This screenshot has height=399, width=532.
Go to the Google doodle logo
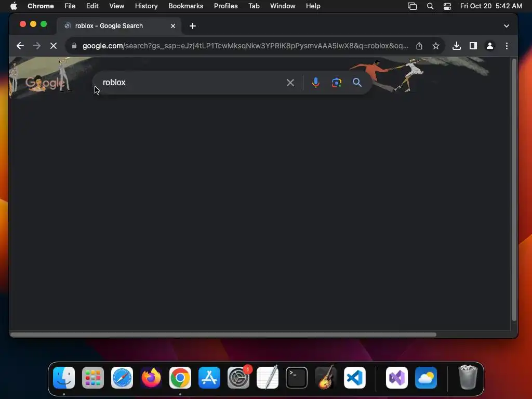[x=44, y=83]
